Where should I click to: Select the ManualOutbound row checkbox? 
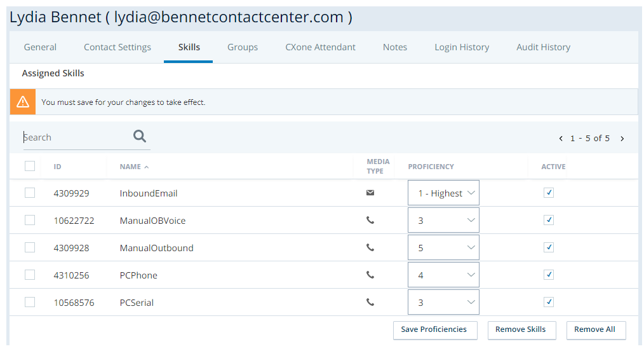pyautogui.click(x=30, y=247)
